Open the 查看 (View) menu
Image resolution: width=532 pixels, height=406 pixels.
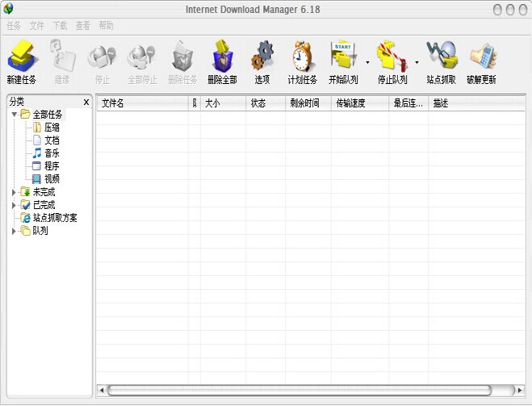(83, 26)
